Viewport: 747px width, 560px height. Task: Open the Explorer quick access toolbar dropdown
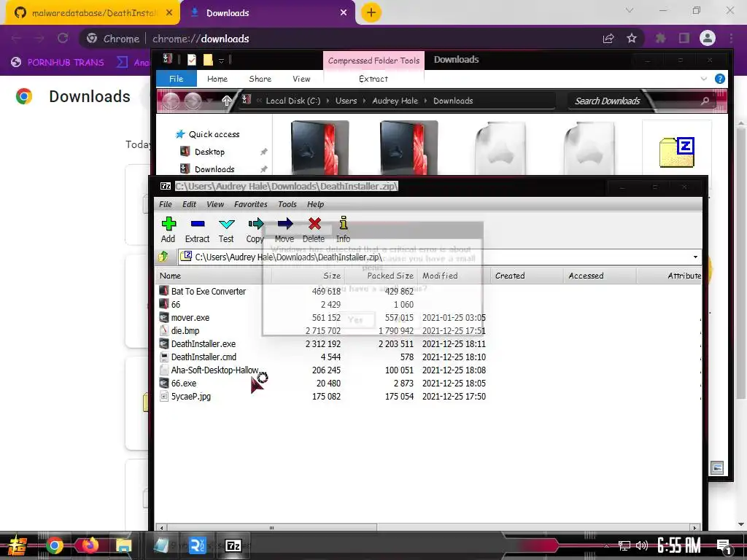(221, 60)
